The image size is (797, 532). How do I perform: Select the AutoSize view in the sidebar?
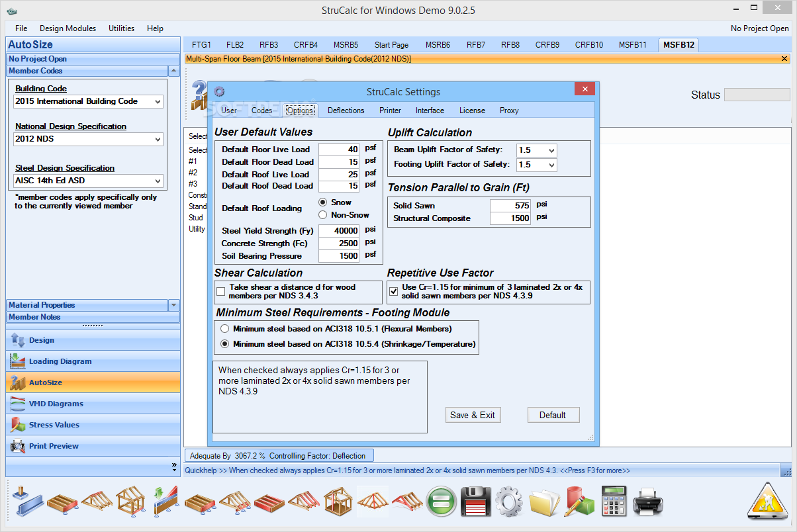93,382
